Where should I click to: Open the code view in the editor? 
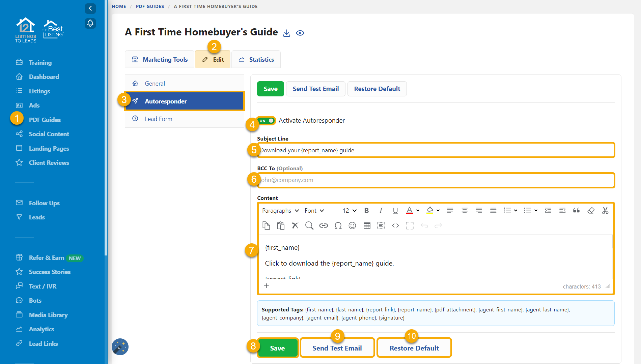pos(395,225)
